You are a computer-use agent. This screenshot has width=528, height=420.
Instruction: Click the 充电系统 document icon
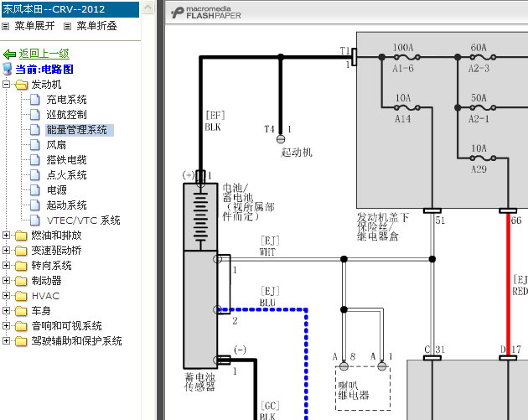pyautogui.click(x=35, y=100)
